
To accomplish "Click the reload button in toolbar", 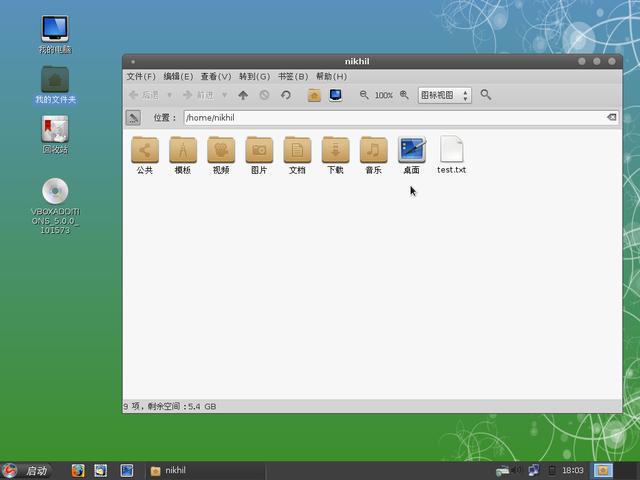I will [286, 95].
